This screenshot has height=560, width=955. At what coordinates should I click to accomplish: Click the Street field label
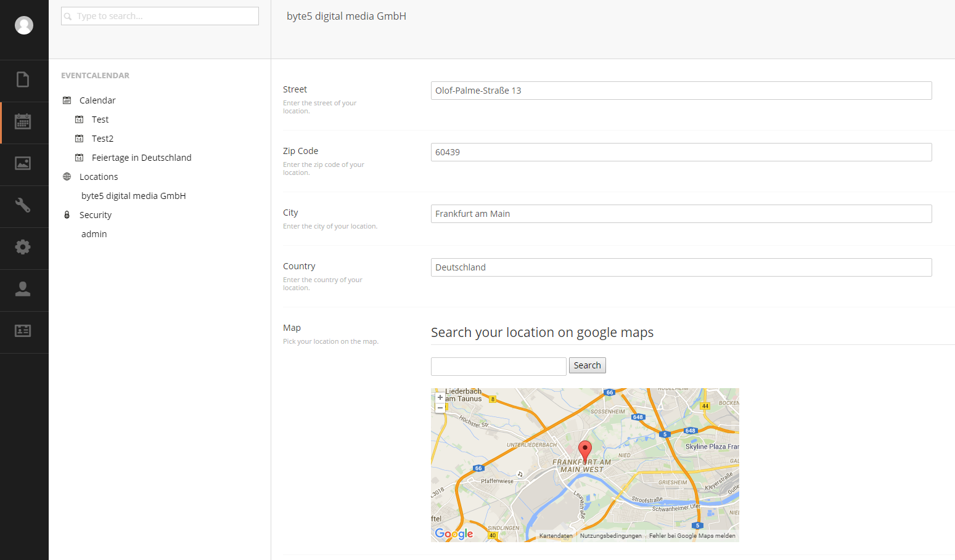tap(295, 89)
